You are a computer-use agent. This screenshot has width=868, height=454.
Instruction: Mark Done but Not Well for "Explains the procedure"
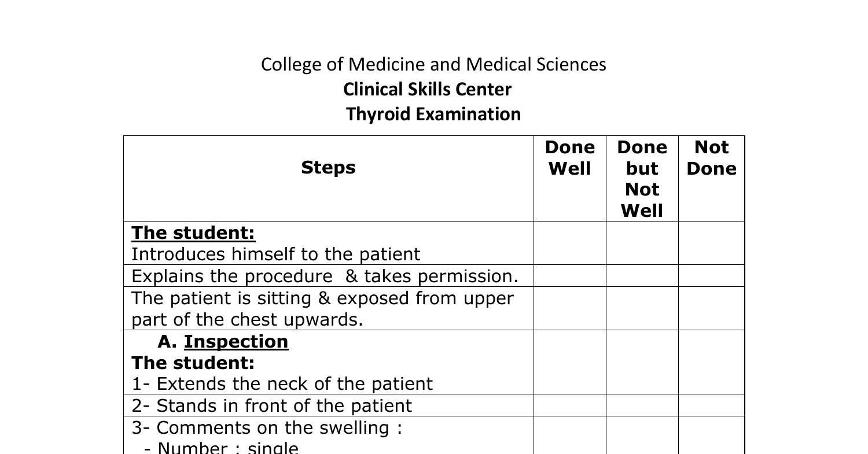642,276
